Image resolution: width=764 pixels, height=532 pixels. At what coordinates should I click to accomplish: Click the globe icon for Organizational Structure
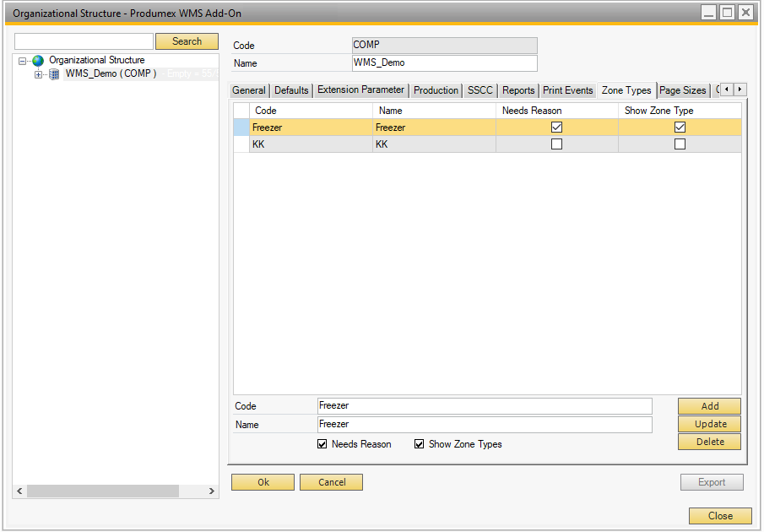[38, 61]
